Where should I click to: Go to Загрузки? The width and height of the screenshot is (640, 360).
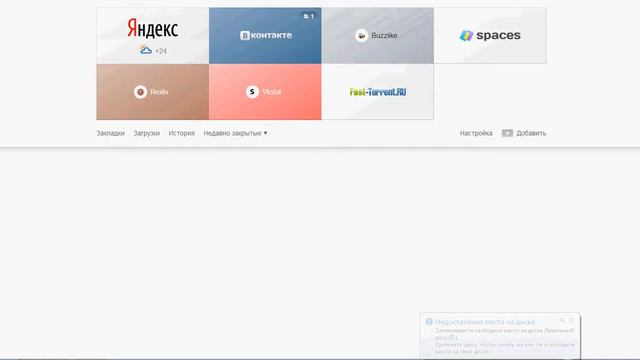click(x=147, y=133)
